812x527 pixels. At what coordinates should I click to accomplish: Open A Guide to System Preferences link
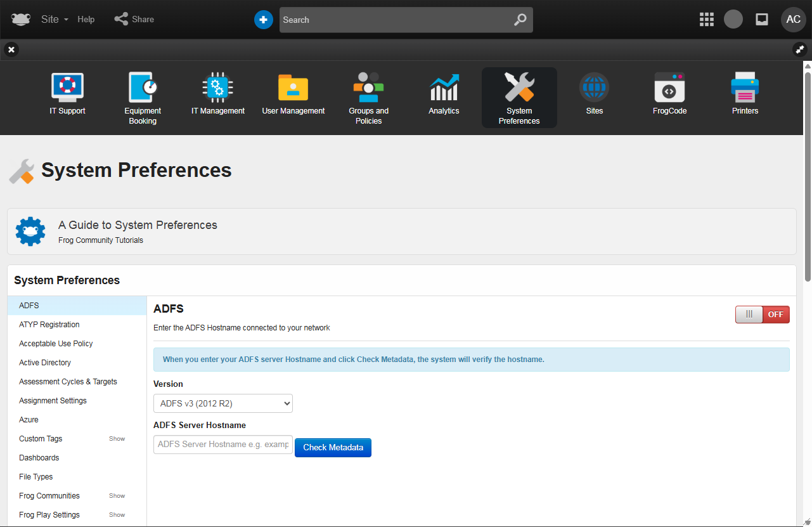(x=138, y=225)
